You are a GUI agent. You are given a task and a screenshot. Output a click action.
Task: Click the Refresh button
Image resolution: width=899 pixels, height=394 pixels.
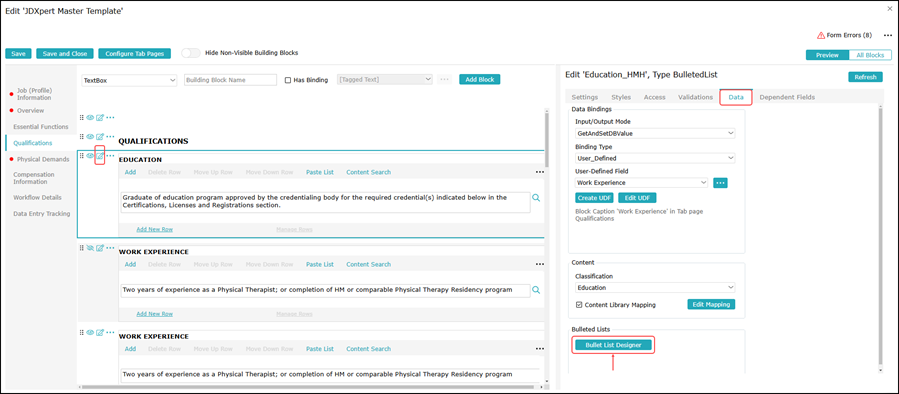865,77
